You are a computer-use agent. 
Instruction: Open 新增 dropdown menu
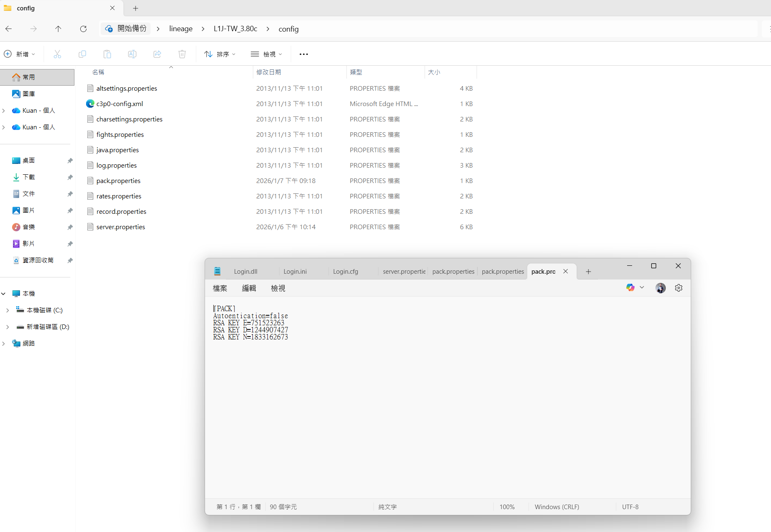pyautogui.click(x=20, y=54)
